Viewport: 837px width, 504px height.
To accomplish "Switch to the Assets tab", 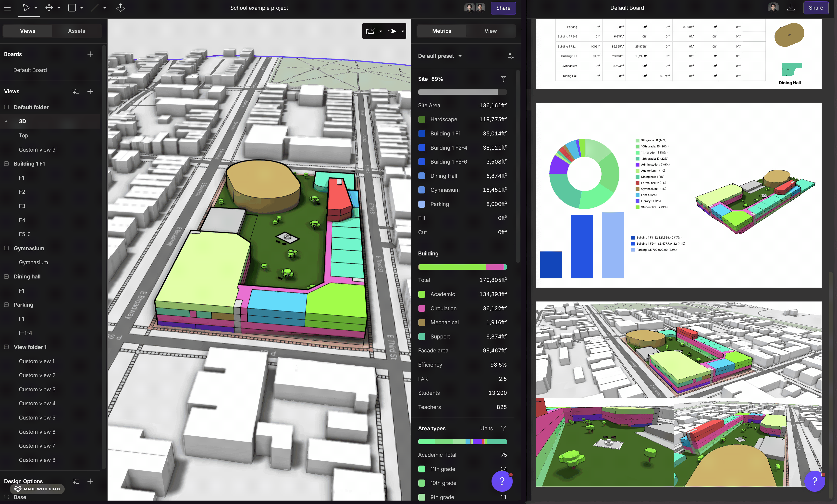I will pyautogui.click(x=76, y=31).
